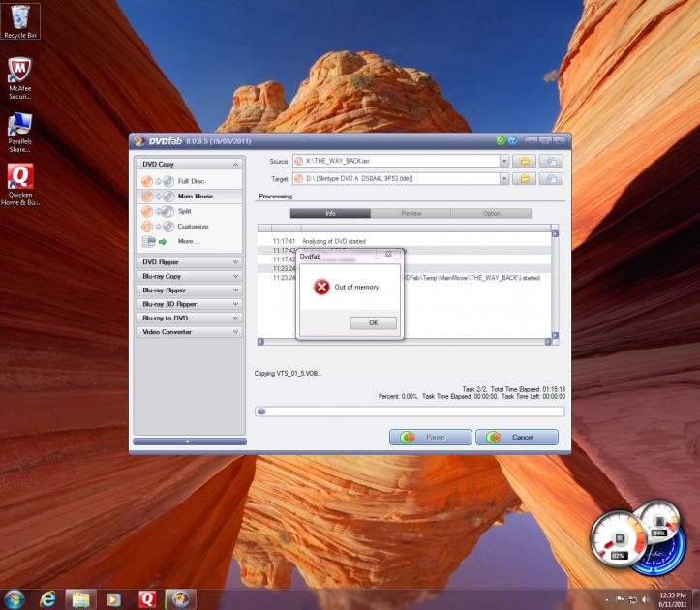Choose the Split copy mode
Screen dimensions: 700x610
[x=184, y=211]
